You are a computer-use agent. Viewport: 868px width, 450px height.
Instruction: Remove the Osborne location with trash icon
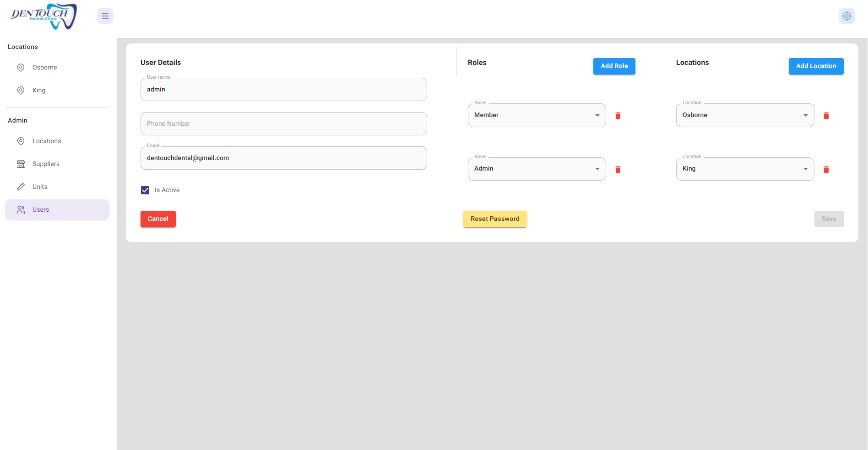826,116
